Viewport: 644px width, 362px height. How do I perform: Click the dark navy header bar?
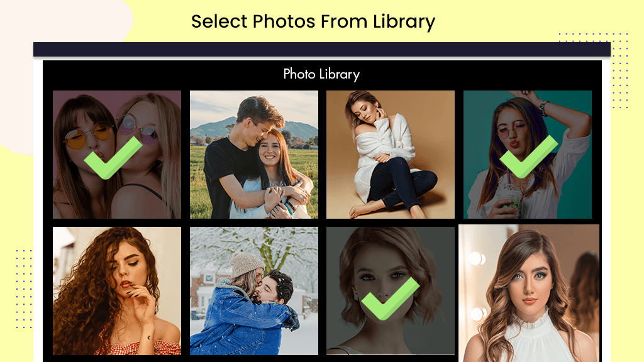tap(322, 49)
